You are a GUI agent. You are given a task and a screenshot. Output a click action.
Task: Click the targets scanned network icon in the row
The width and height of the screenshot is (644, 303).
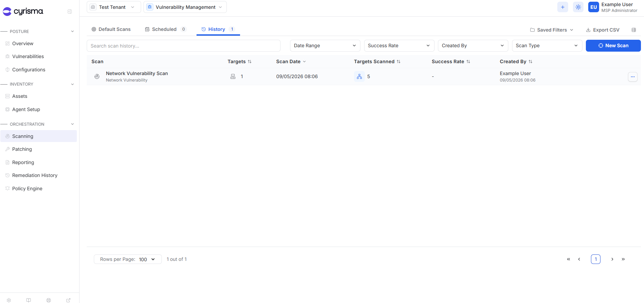click(x=359, y=76)
